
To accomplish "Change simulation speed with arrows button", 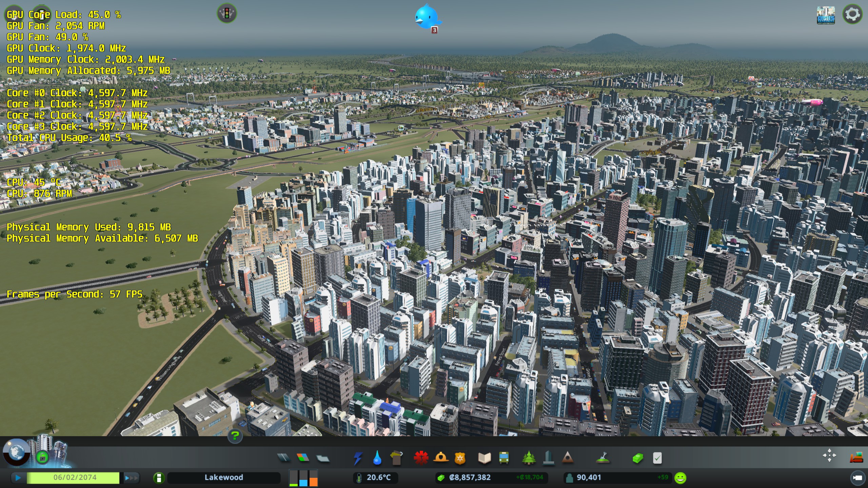I will [132, 478].
